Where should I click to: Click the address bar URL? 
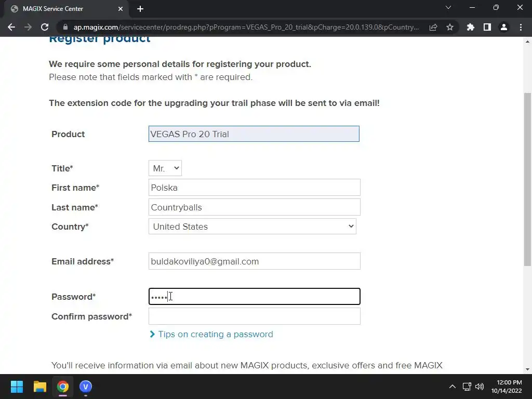(x=246, y=27)
